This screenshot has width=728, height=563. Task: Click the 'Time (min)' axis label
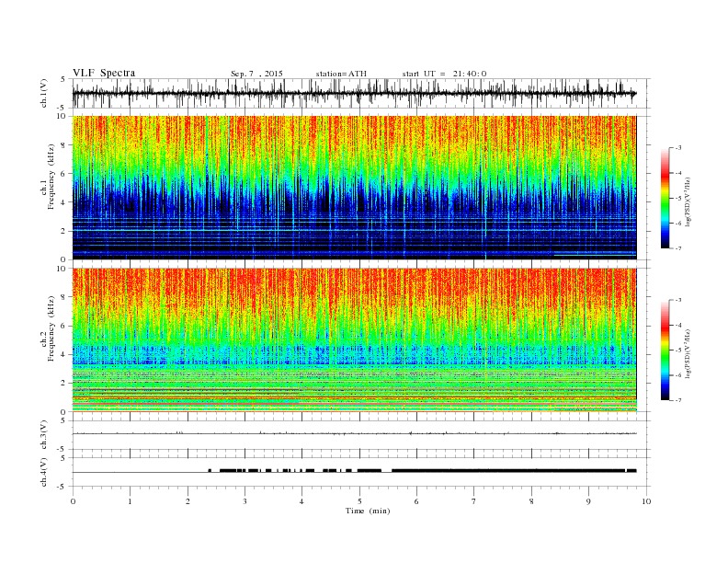pos(368,511)
